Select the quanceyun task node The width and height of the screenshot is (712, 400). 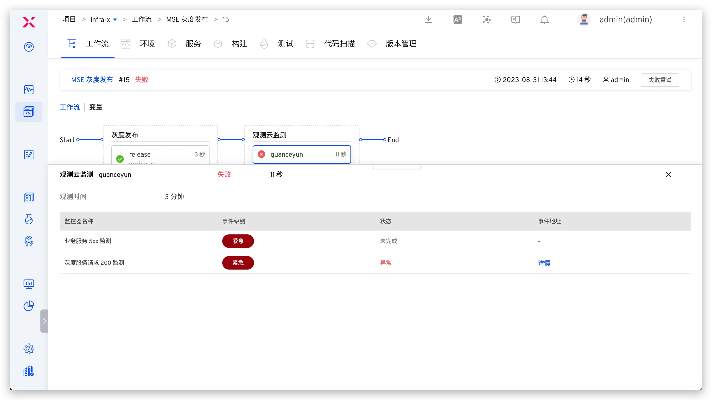point(300,154)
